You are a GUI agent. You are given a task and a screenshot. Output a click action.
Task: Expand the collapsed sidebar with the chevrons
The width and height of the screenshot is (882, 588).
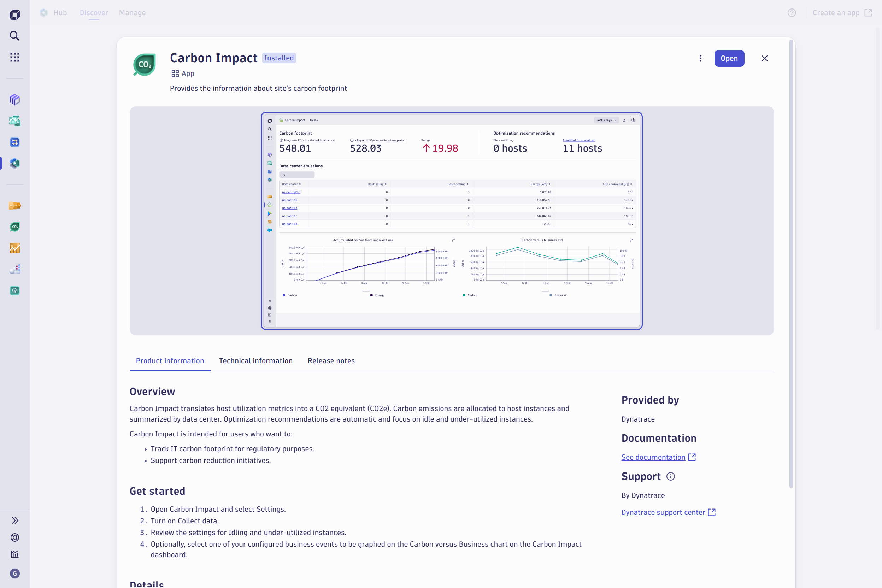point(15,521)
